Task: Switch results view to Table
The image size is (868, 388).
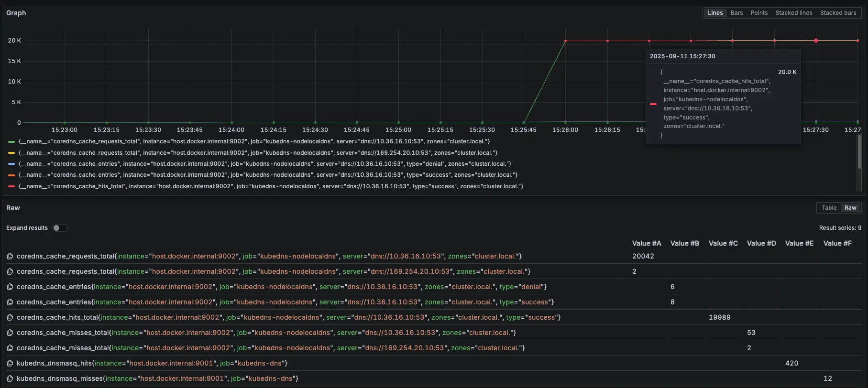Action: (x=829, y=208)
